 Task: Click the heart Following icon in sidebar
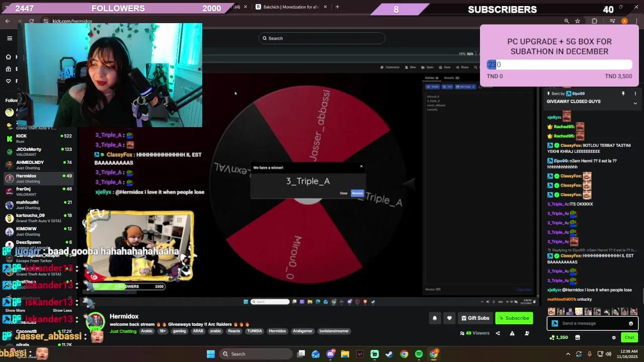click(x=8, y=81)
